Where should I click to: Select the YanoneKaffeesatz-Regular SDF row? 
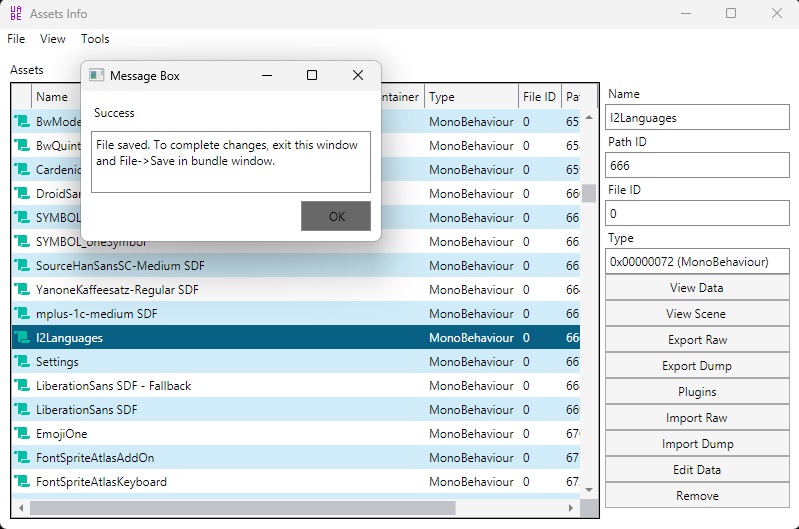tap(296, 289)
